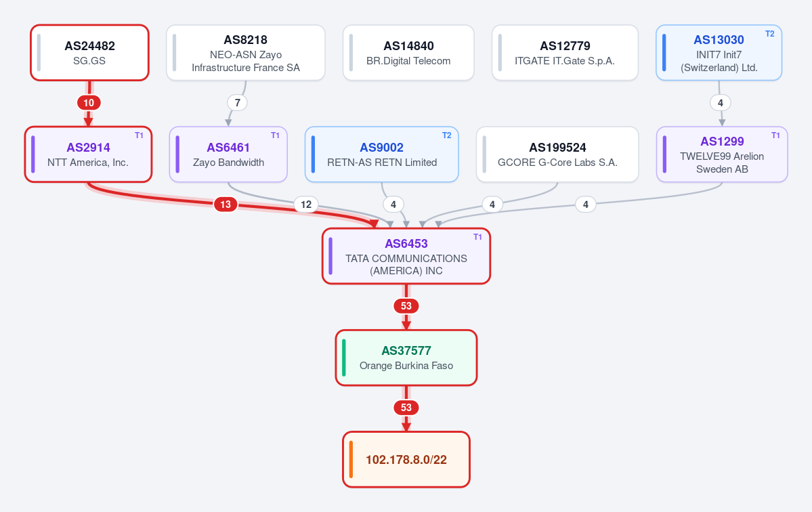
Task: Select the edge label 12
Action: tap(306, 205)
